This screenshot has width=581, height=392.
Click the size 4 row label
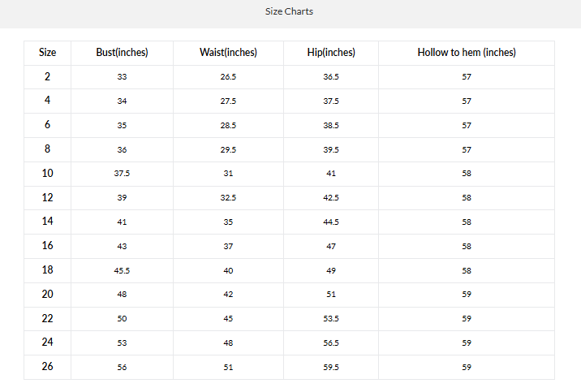(x=47, y=101)
